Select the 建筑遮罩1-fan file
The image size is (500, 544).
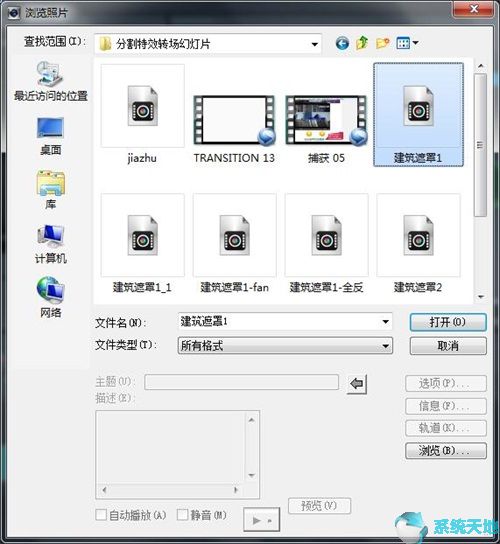(x=235, y=244)
